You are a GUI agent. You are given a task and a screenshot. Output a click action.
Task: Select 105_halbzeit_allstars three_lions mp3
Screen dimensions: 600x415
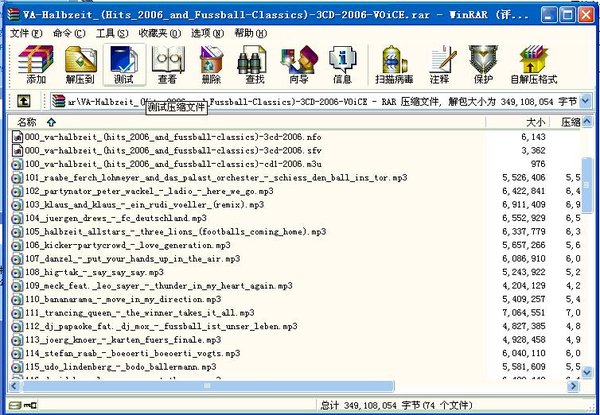(x=176, y=232)
